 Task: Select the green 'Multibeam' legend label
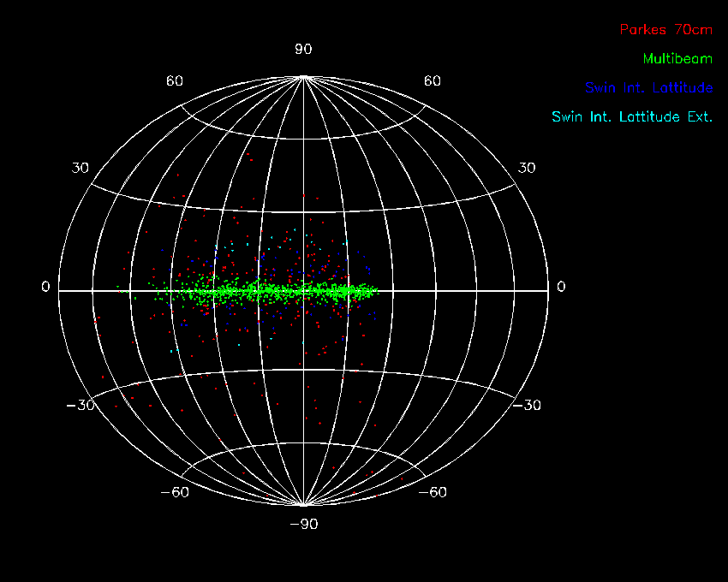point(677,59)
